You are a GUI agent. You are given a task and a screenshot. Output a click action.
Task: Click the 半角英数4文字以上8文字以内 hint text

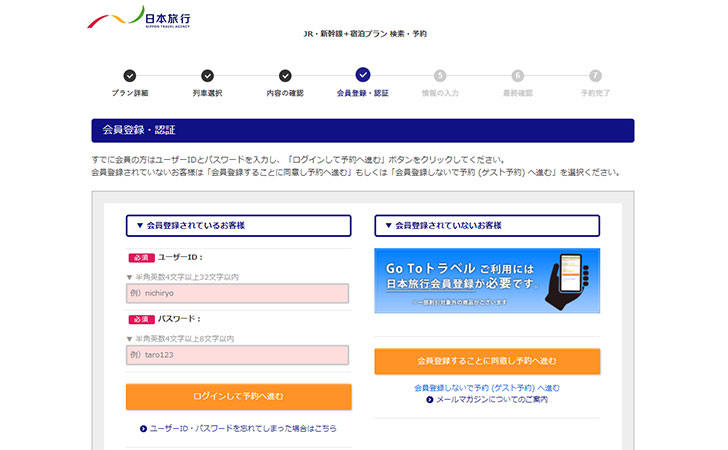click(184, 339)
